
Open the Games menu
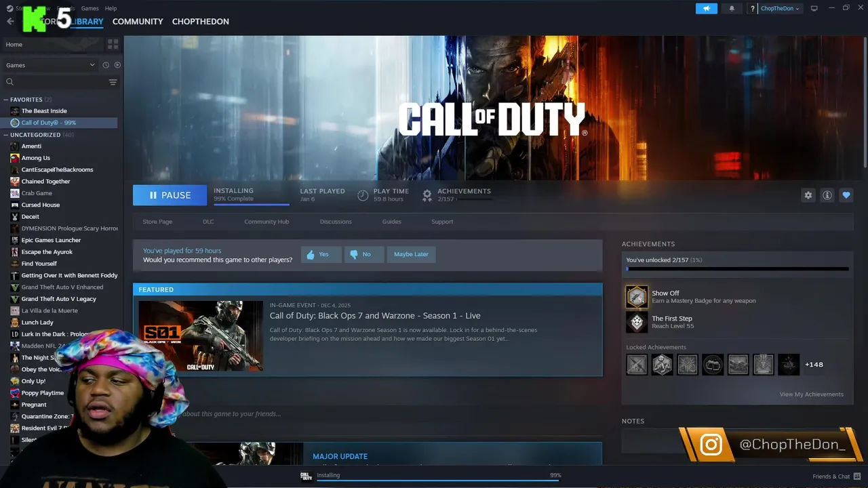tap(90, 8)
